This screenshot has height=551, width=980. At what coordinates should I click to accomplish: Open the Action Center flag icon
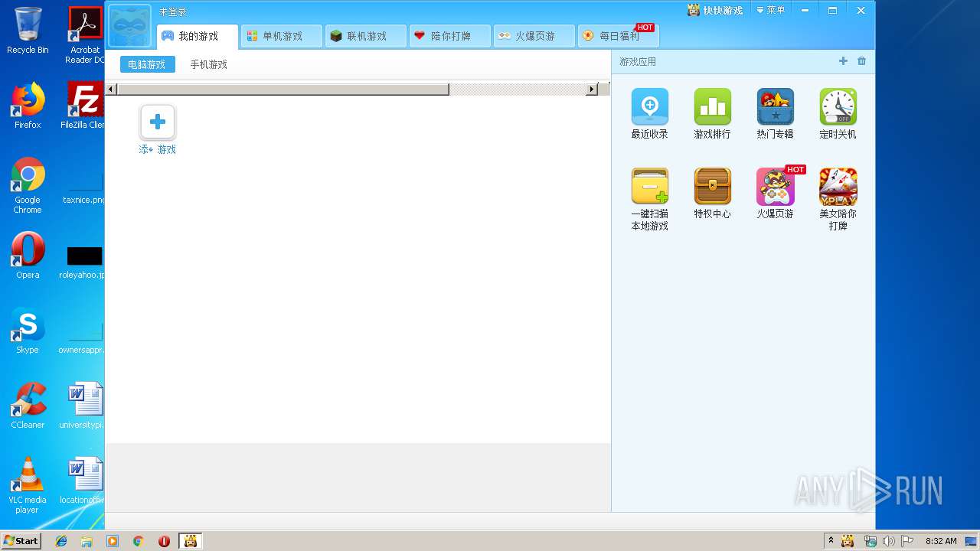click(907, 541)
